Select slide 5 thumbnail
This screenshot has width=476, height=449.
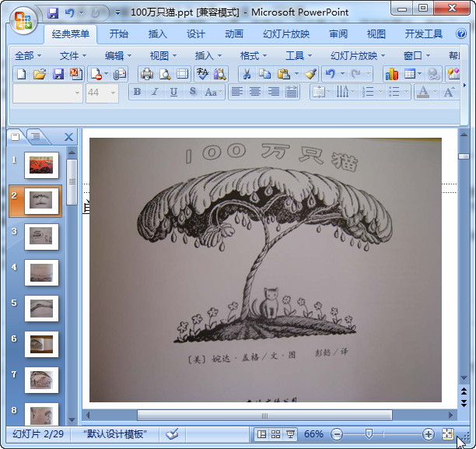pyautogui.click(x=41, y=308)
